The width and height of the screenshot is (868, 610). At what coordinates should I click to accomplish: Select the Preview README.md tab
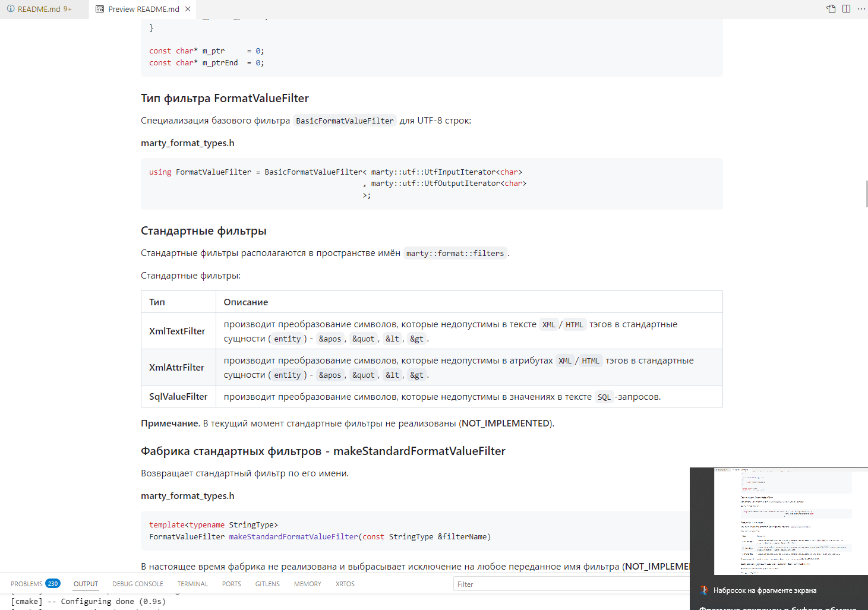tap(143, 9)
